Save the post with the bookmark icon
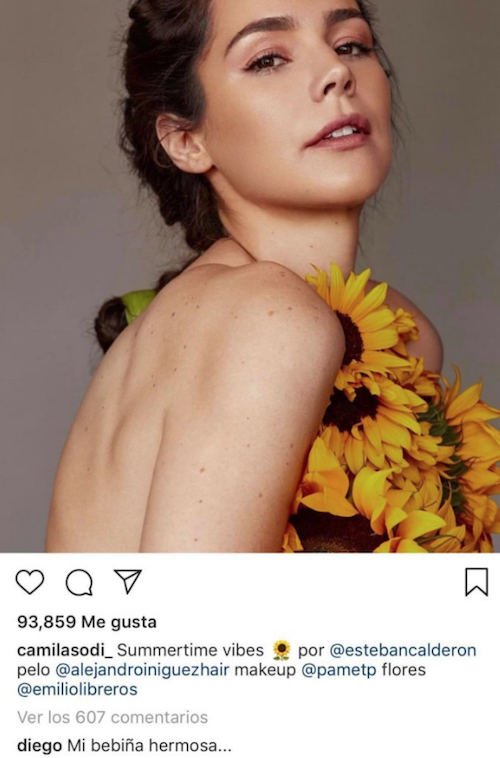Image resolution: width=500 pixels, height=758 pixels. pyautogui.click(x=476, y=582)
